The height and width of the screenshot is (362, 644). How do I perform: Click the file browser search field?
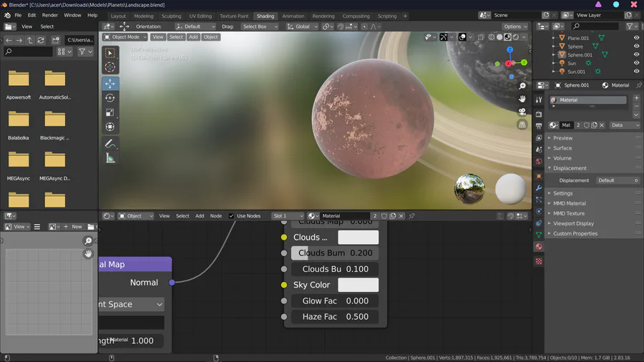(28, 52)
